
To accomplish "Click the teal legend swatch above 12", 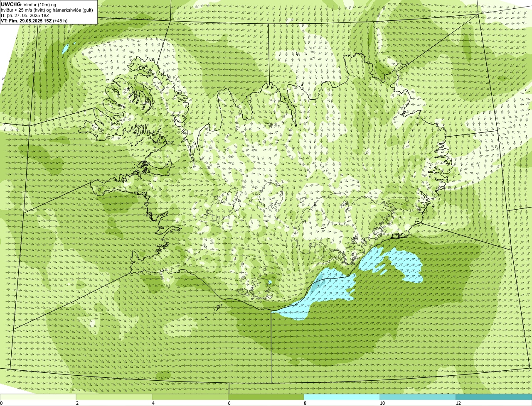I will (494, 397).
